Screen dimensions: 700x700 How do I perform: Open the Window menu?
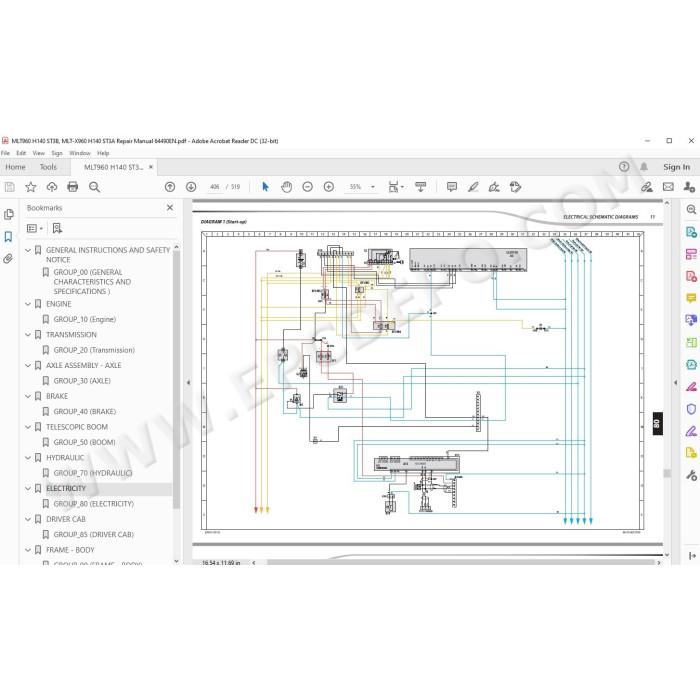80,153
